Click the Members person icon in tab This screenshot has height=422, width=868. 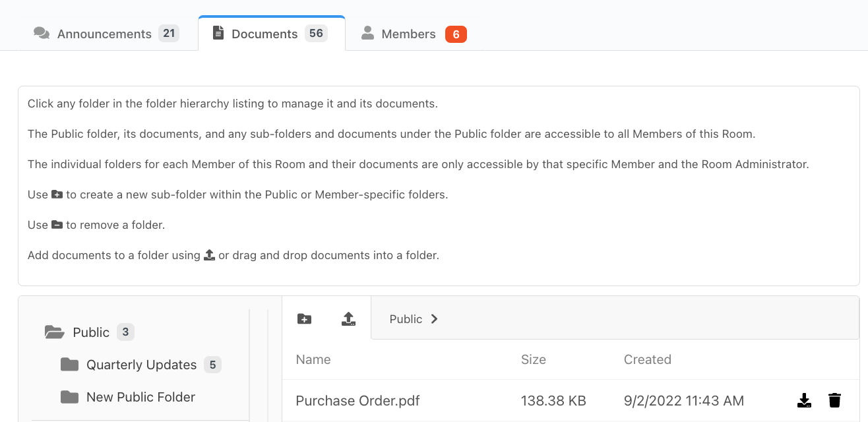click(x=367, y=33)
